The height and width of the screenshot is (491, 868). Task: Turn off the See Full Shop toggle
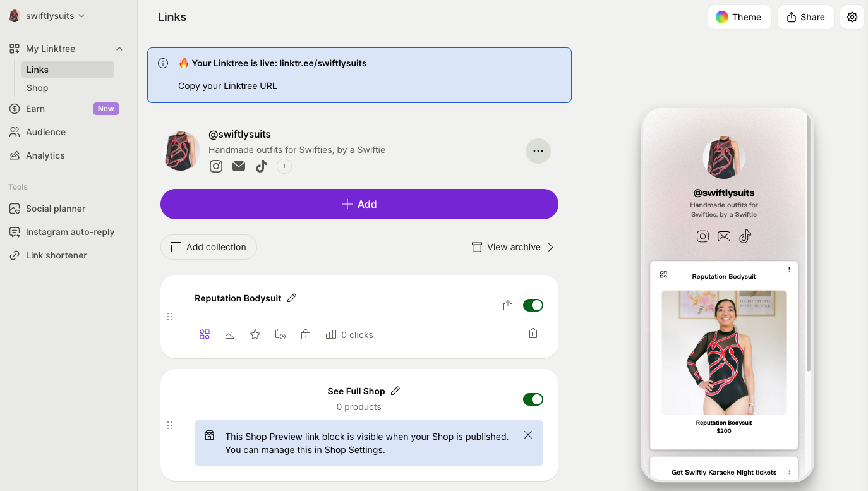[533, 399]
